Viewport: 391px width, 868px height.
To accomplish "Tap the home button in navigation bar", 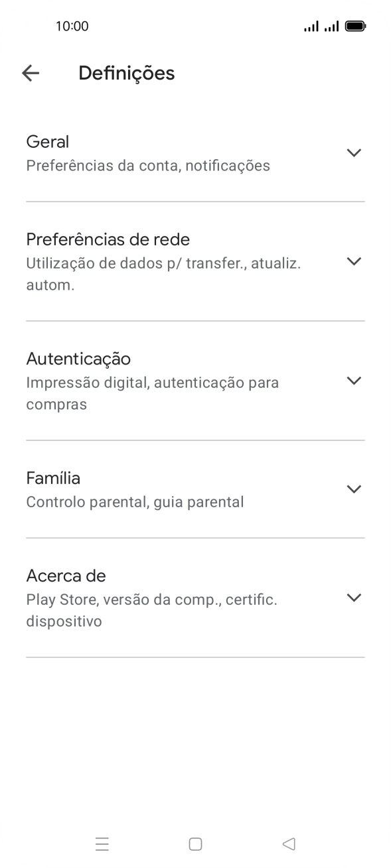I will click(195, 844).
